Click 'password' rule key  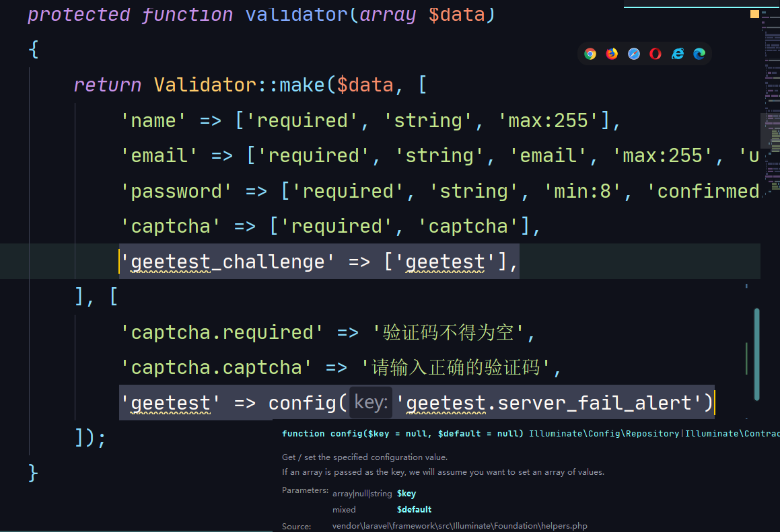click(x=176, y=191)
